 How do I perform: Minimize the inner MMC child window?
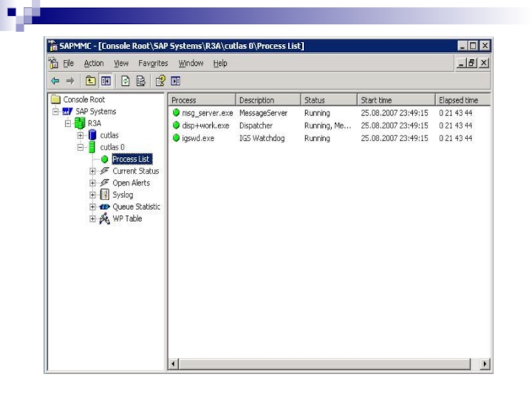click(x=461, y=63)
